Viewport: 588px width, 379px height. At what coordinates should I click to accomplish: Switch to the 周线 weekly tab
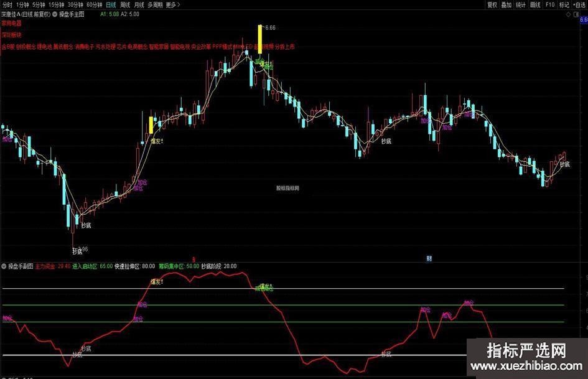125,5
